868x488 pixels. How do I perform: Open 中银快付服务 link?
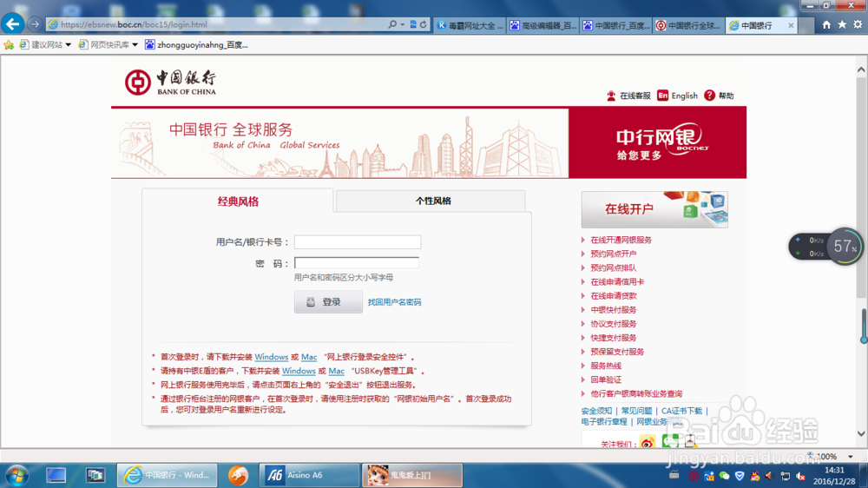click(613, 310)
